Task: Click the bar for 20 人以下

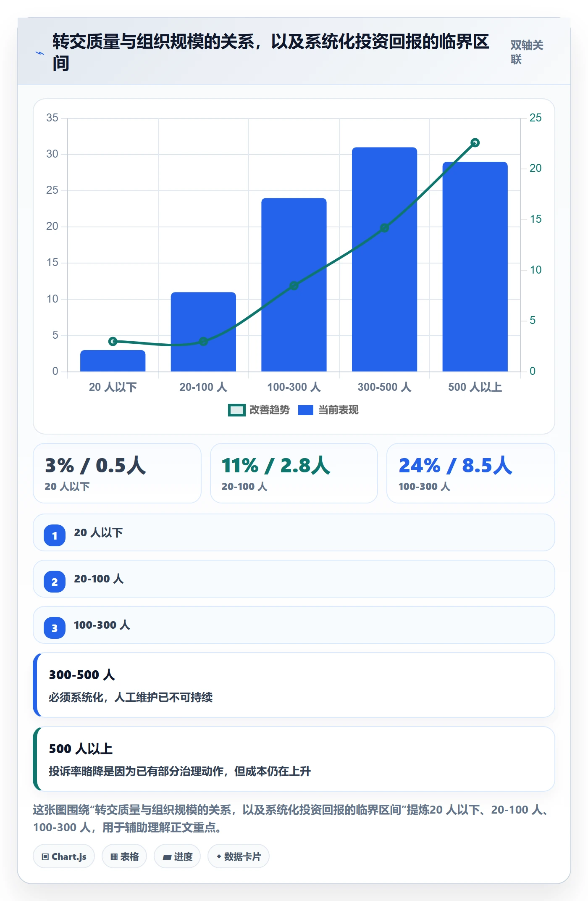Action: pyautogui.click(x=113, y=361)
